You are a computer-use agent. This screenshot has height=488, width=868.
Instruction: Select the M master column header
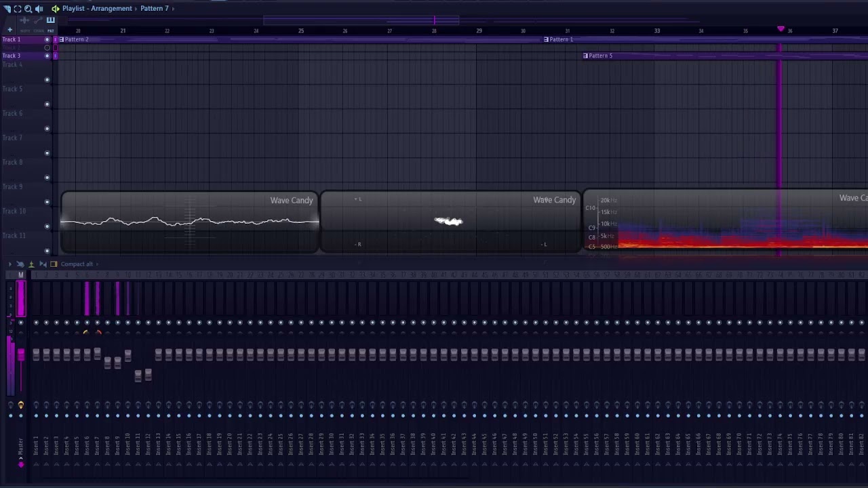coord(20,274)
